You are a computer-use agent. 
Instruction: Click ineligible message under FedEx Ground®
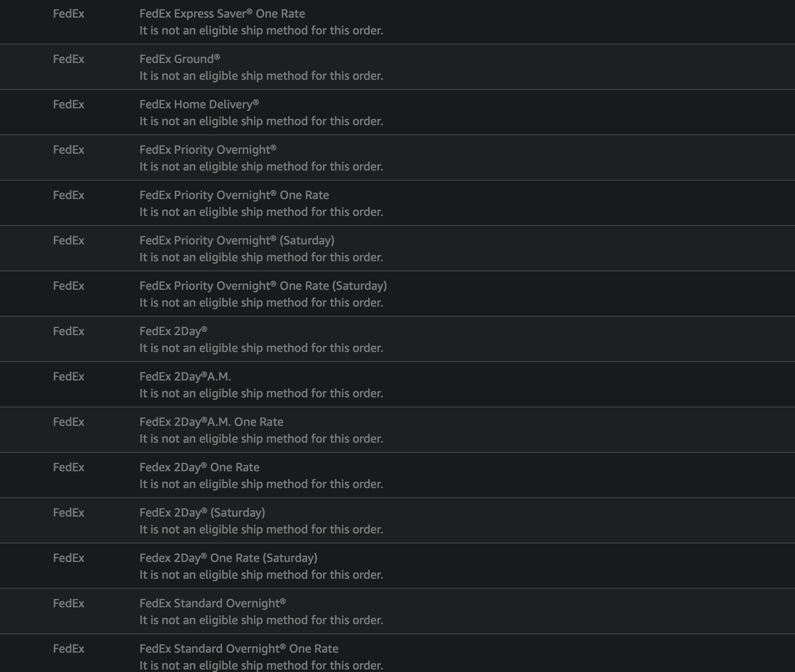click(x=261, y=76)
